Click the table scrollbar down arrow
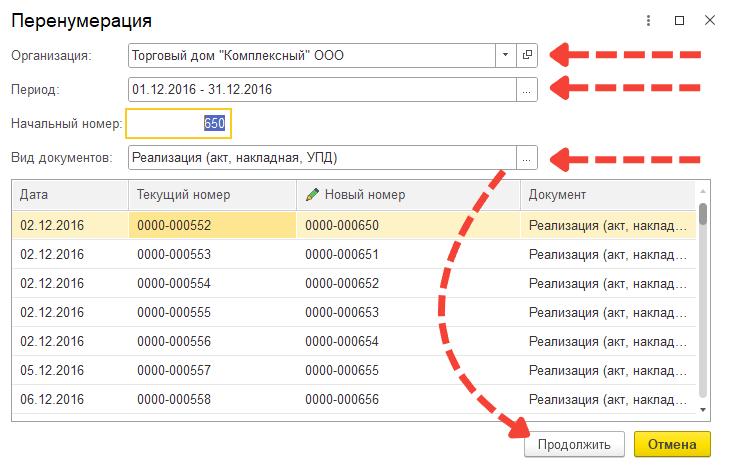This screenshot has height=469, width=730. [x=703, y=410]
